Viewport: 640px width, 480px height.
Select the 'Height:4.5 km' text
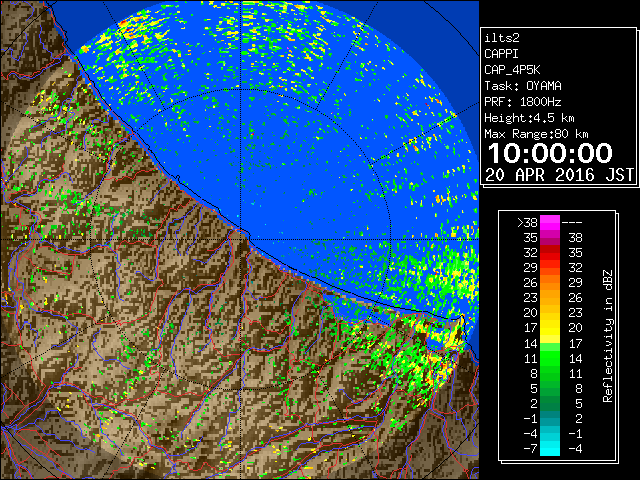[529, 118]
